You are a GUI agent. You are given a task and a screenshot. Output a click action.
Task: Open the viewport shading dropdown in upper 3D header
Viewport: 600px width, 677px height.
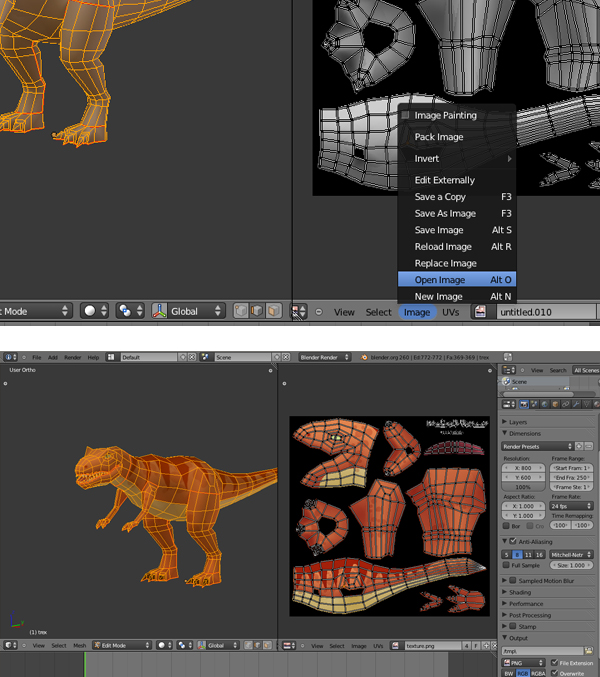coord(94,311)
